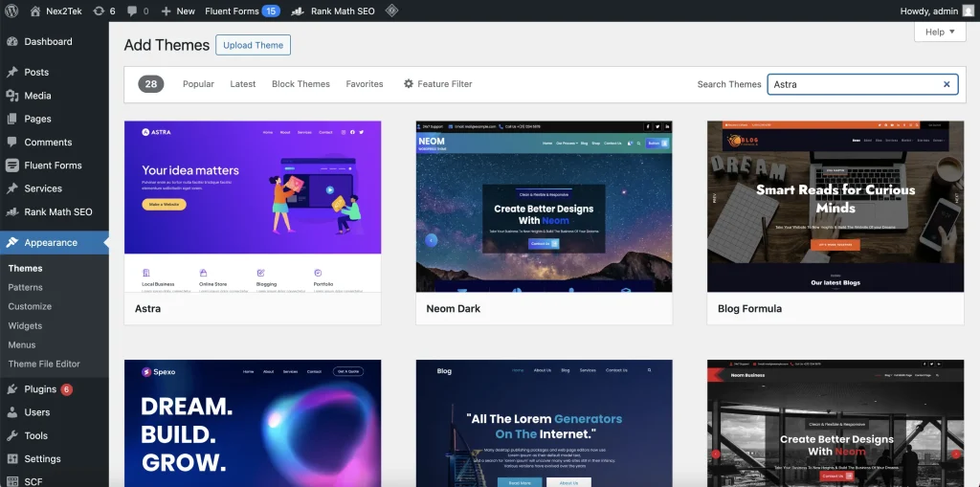Viewport: 980px width, 487px height.
Task: Open the Neom Dark theme thumbnail
Action: point(544,207)
